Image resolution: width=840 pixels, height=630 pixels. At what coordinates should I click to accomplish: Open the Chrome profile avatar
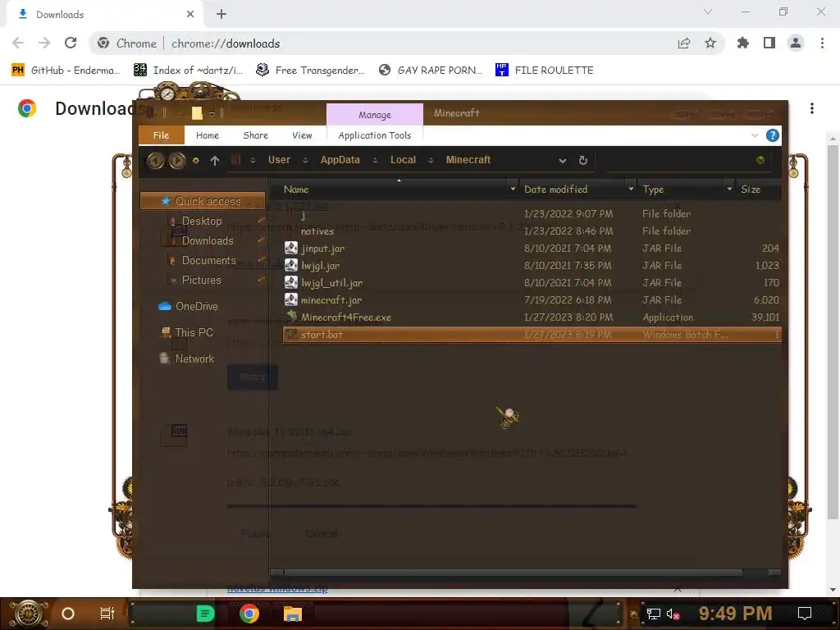796,43
